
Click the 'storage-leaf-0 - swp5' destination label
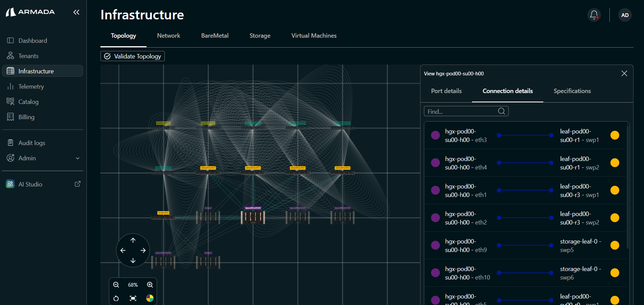580,246
